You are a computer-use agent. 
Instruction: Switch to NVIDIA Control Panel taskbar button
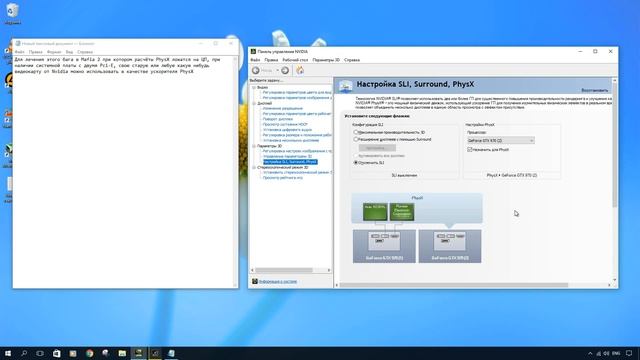pyautogui.click(x=138, y=353)
